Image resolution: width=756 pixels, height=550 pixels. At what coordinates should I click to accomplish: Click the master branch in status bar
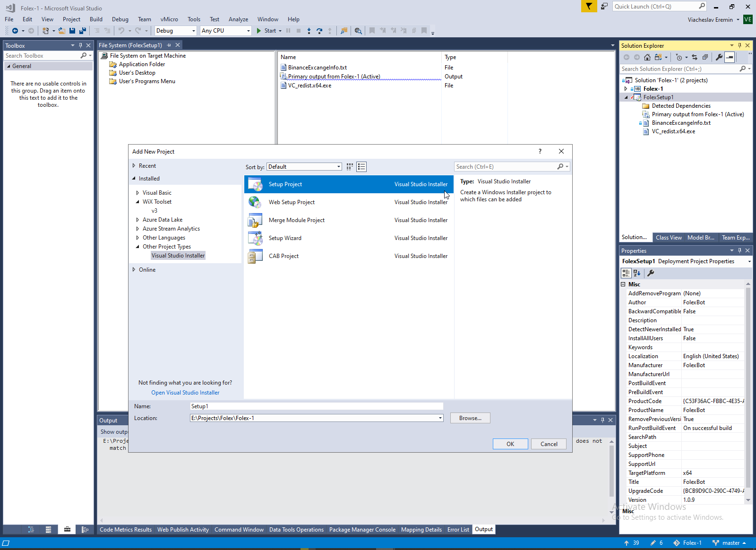730,543
